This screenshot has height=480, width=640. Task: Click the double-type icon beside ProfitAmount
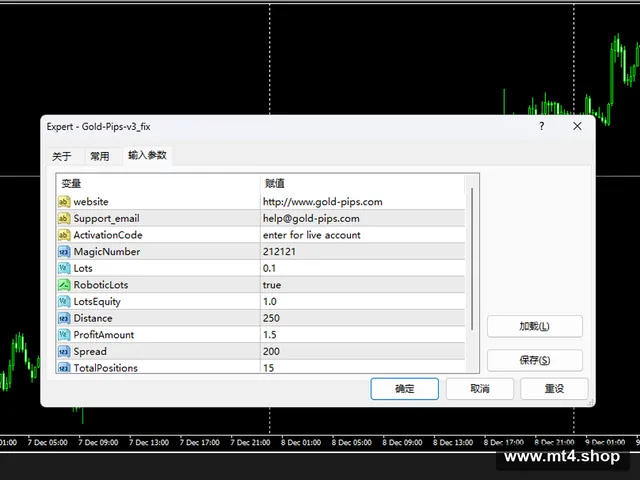pyautogui.click(x=64, y=335)
